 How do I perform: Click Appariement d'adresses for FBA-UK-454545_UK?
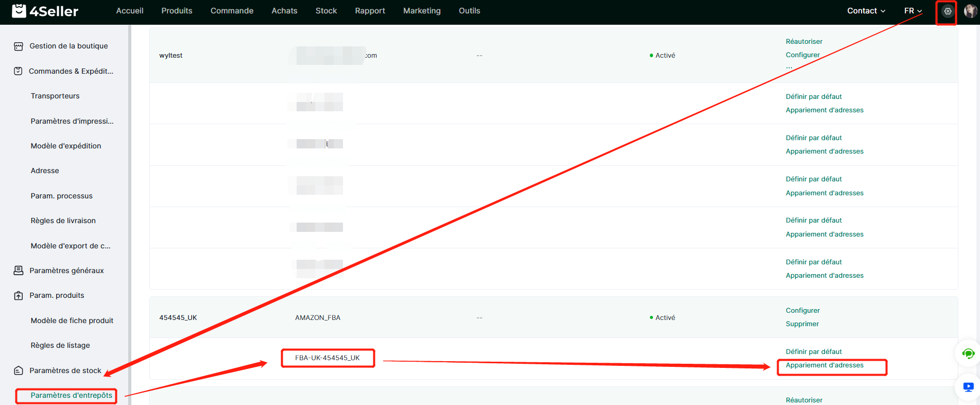click(824, 365)
